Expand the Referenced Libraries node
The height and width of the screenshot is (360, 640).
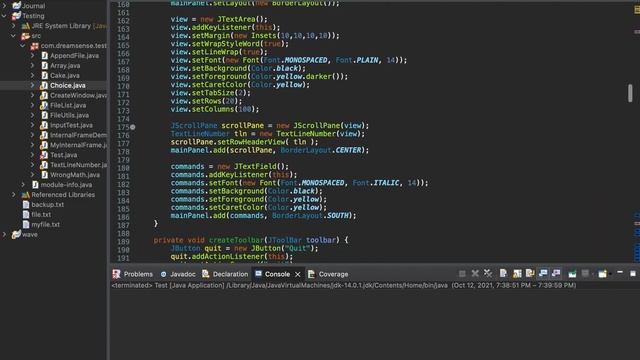[13, 195]
